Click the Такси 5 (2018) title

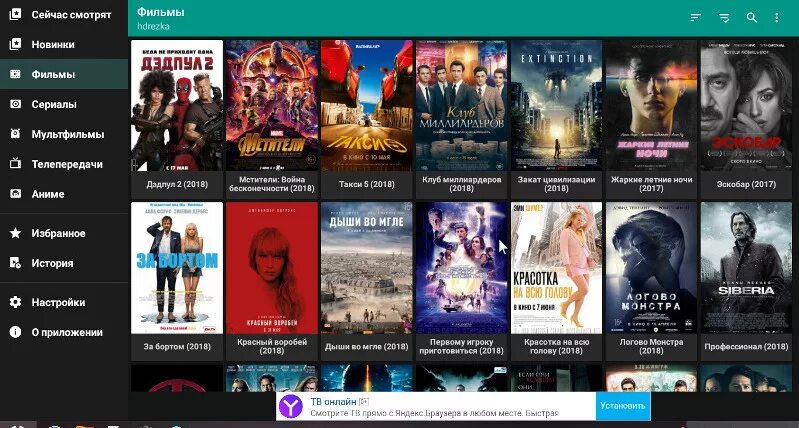pyautogui.click(x=367, y=184)
